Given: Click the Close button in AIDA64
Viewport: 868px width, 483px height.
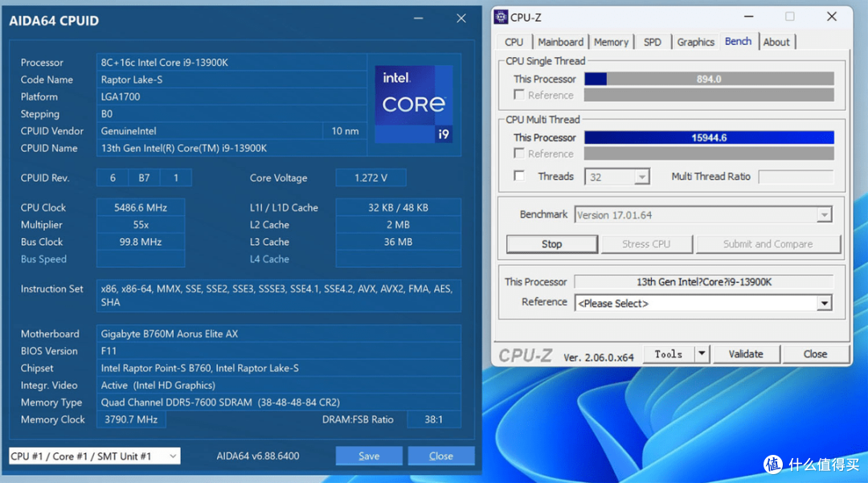Looking at the screenshot, I should [440, 456].
